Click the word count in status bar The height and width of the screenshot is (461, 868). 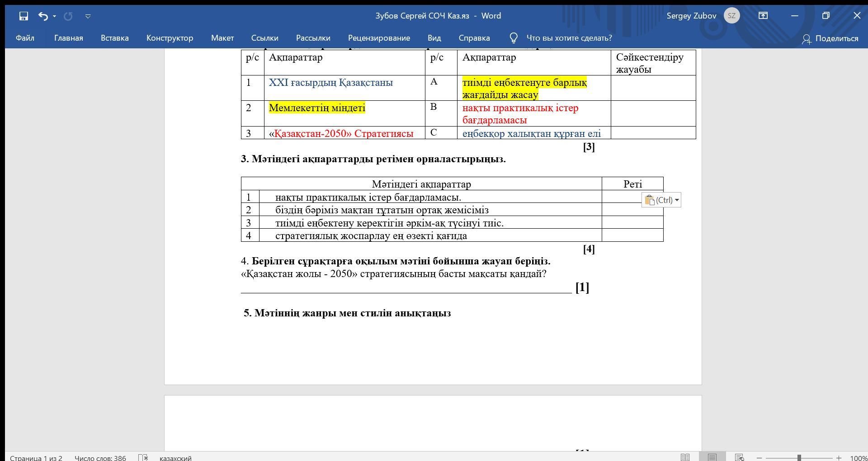[x=100, y=458]
